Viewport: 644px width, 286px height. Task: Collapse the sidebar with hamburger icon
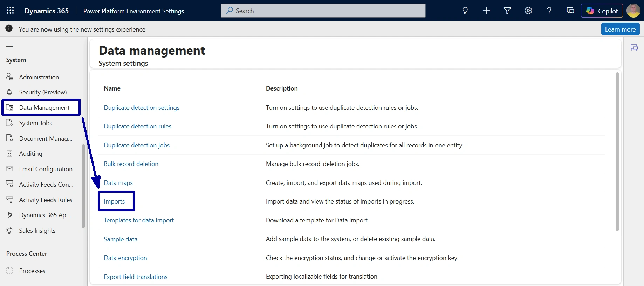[x=10, y=46]
